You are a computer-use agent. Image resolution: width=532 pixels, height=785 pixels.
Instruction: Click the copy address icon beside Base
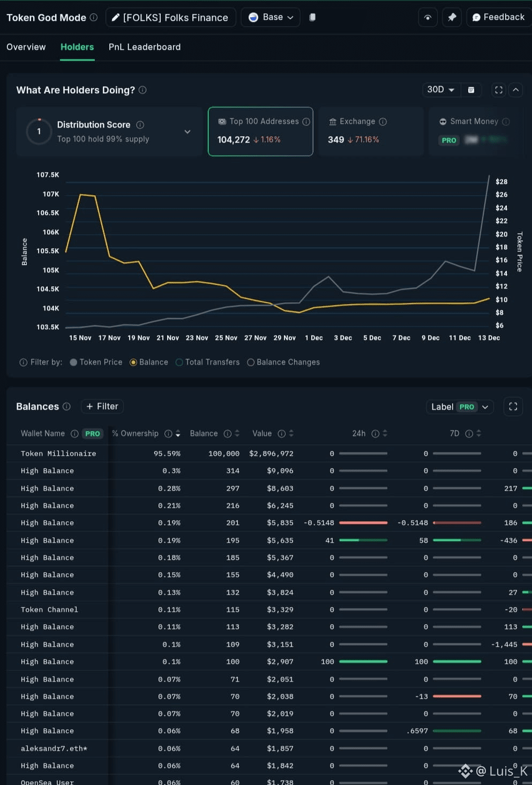(x=312, y=17)
